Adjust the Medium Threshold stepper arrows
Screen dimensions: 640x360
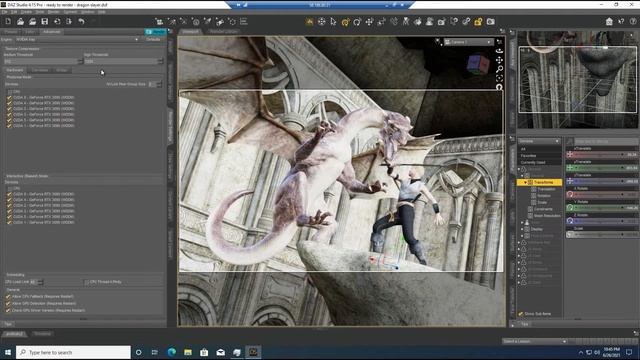click(x=80, y=61)
